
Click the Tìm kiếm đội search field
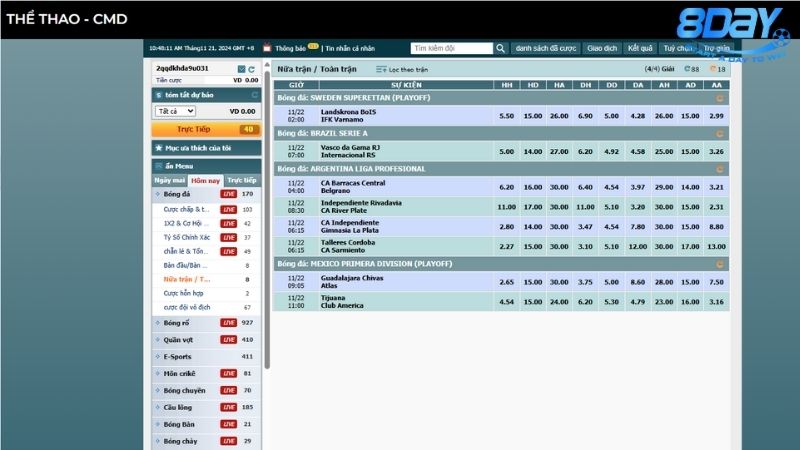pyautogui.click(x=452, y=48)
